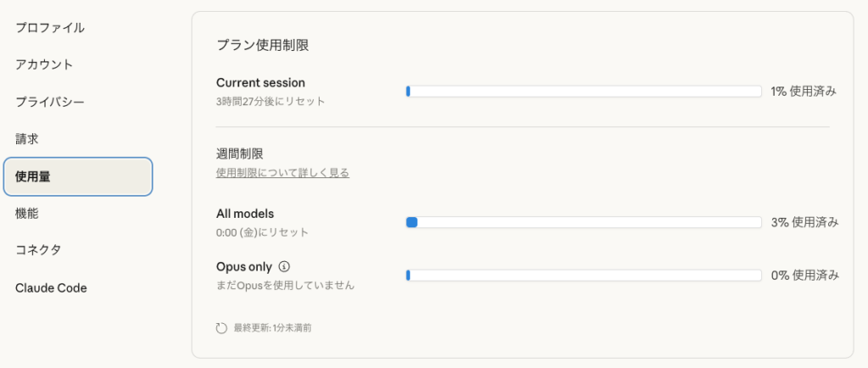Click the 最終更新: 1分未満前 timestamp text
Screen dimensions: 868x368
272,327
